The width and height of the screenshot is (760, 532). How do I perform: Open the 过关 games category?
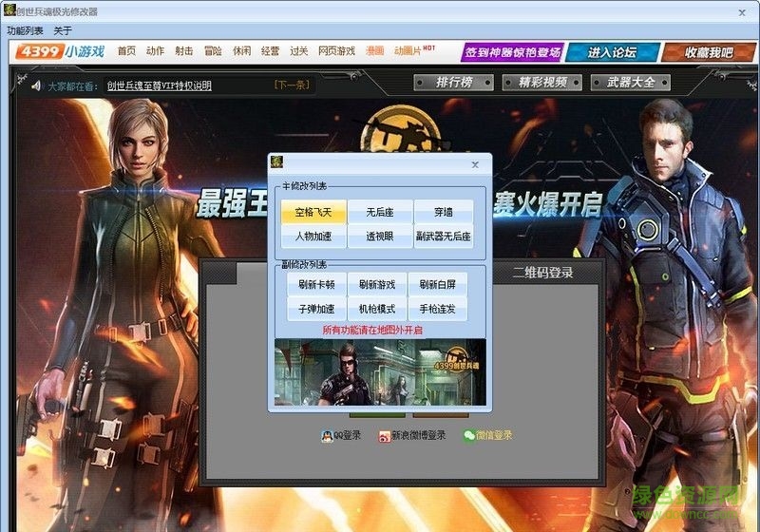point(298,51)
